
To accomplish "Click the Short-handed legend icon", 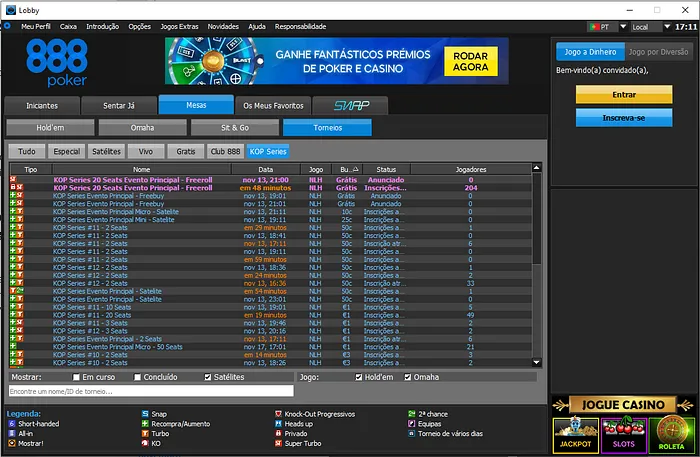I will click(12, 424).
